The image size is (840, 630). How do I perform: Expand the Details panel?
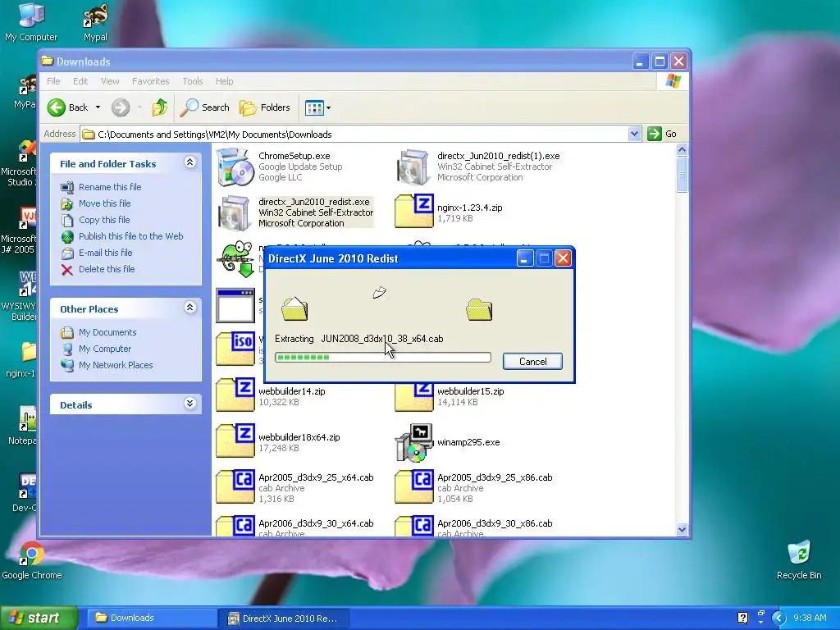coord(189,404)
